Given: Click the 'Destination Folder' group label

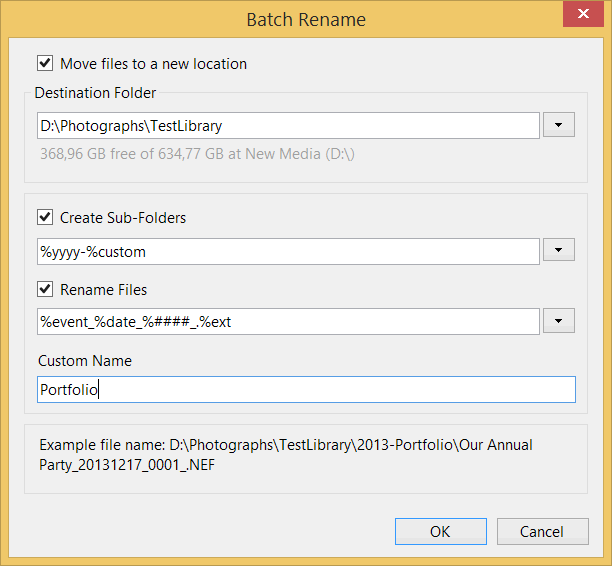Looking at the screenshot, I should [95, 93].
